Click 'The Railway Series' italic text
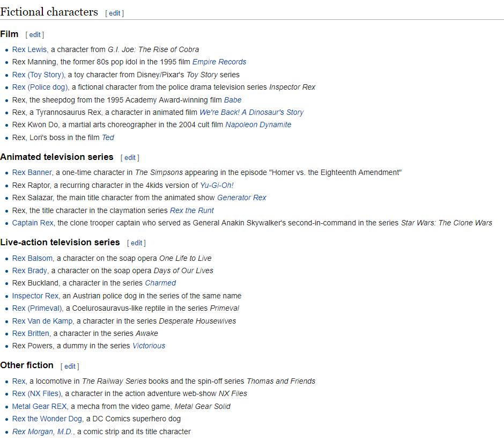Screen dimensions: 504x439 click(x=114, y=382)
